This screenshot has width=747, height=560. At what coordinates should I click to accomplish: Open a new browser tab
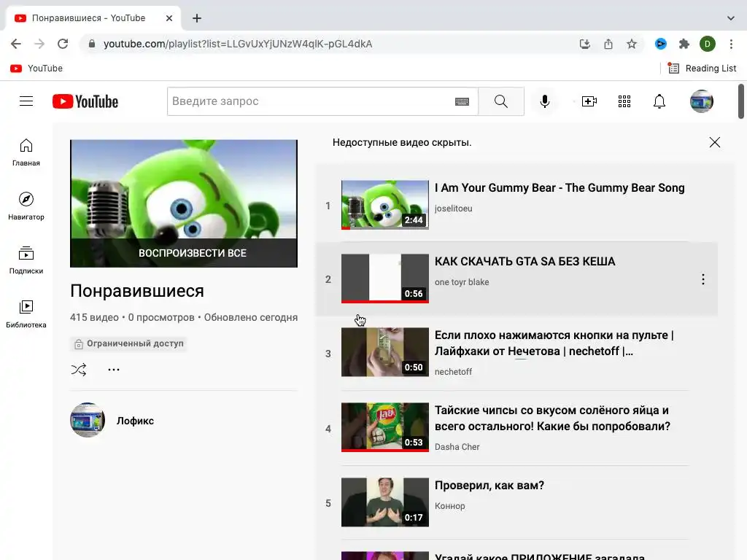(197, 18)
